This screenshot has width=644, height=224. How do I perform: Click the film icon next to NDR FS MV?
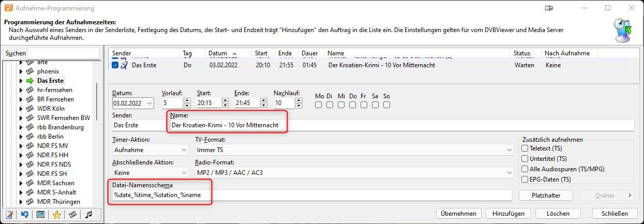click(x=30, y=146)
